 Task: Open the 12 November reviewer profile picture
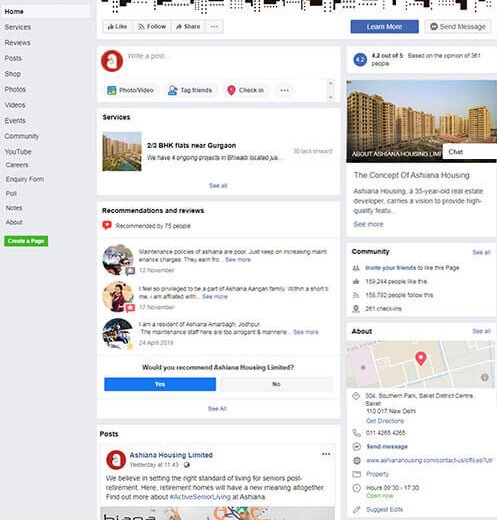pyautogui.click(x=118, y=260)
